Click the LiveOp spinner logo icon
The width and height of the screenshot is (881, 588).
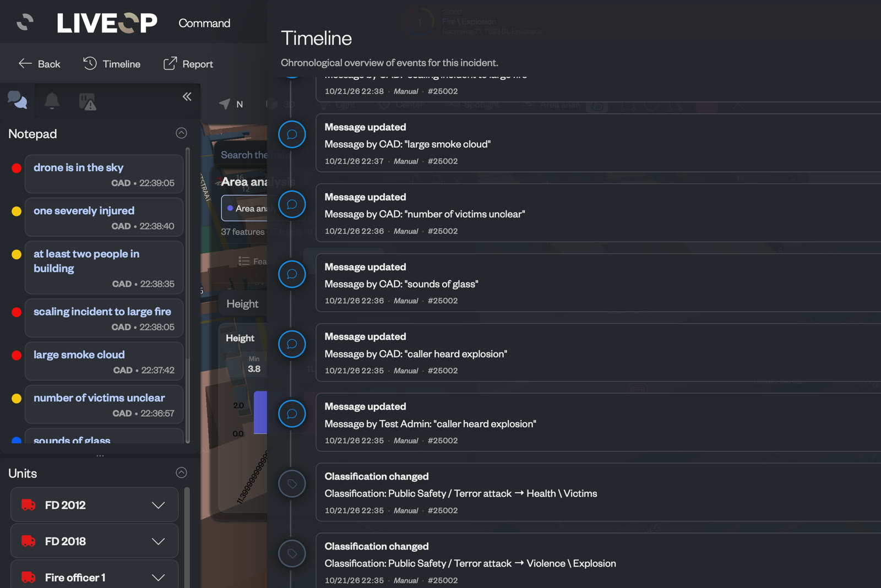[x=25, y=22]
